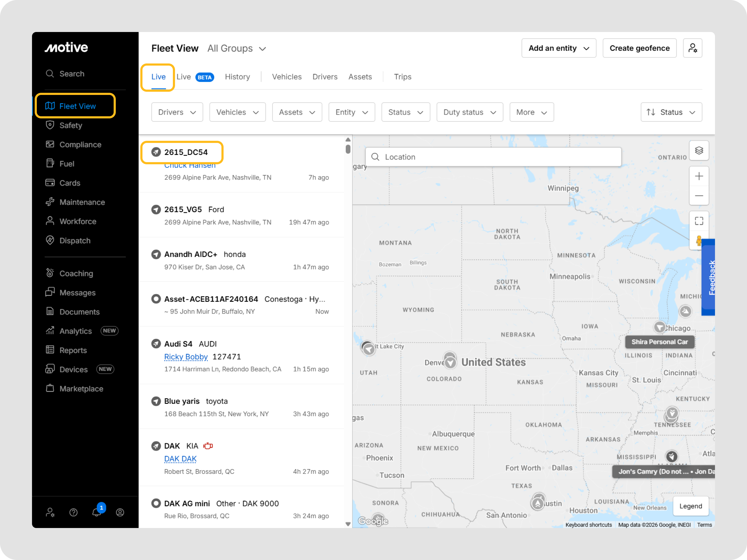This screenshot has height=560, width=747.
Task: Switch to the Trips tab
Action: point(402,77)
